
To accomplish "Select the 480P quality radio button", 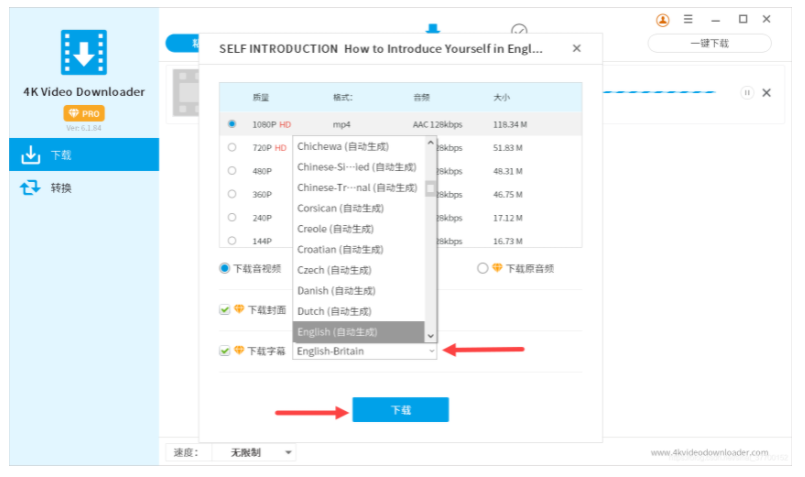I will coord(232,171).
